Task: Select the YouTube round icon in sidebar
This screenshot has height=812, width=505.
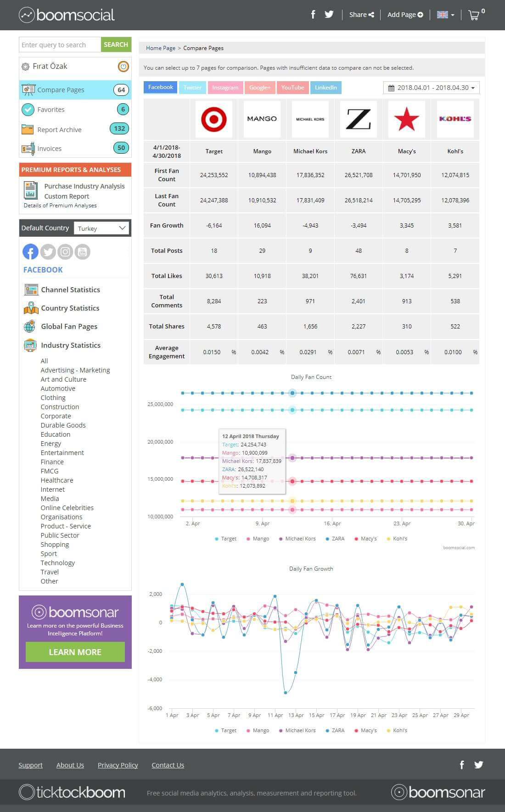Action: pos(83,252)
